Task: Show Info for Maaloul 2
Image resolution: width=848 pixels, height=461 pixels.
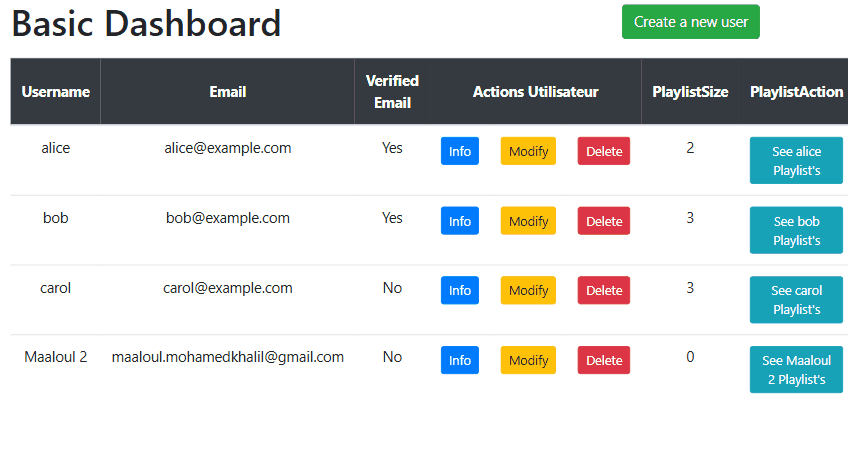Action: [x=460, y=360]
